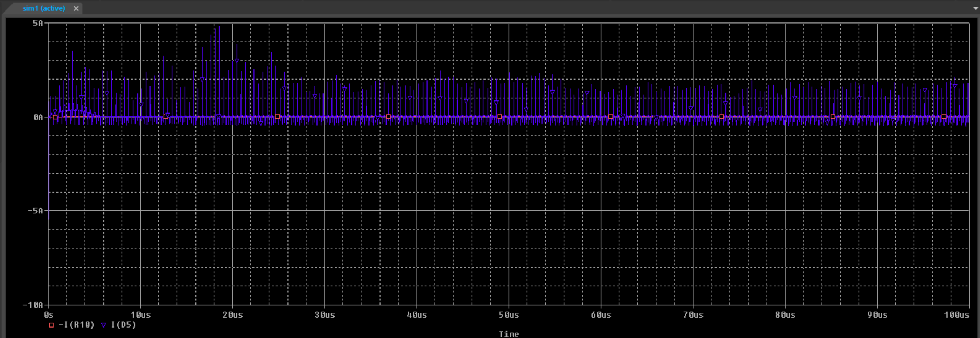Click the 0s x-axis tick label
The width and height of the screenshot is (980, 338).
(49, 314)
